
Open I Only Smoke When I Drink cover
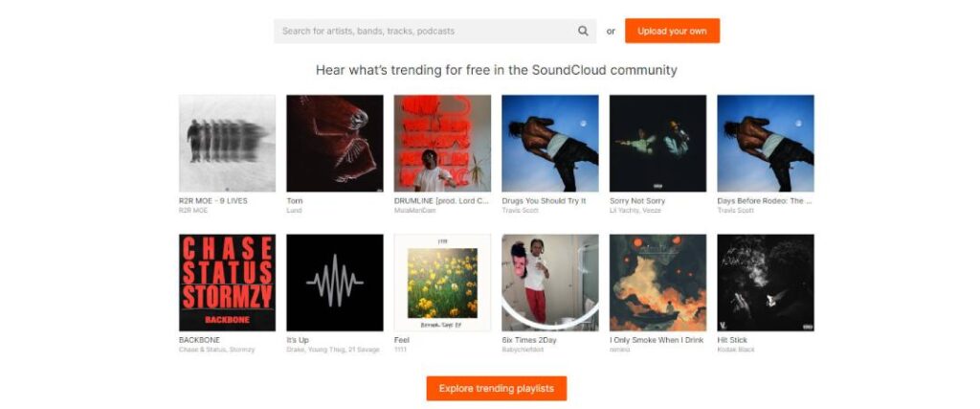click(657, 283)
